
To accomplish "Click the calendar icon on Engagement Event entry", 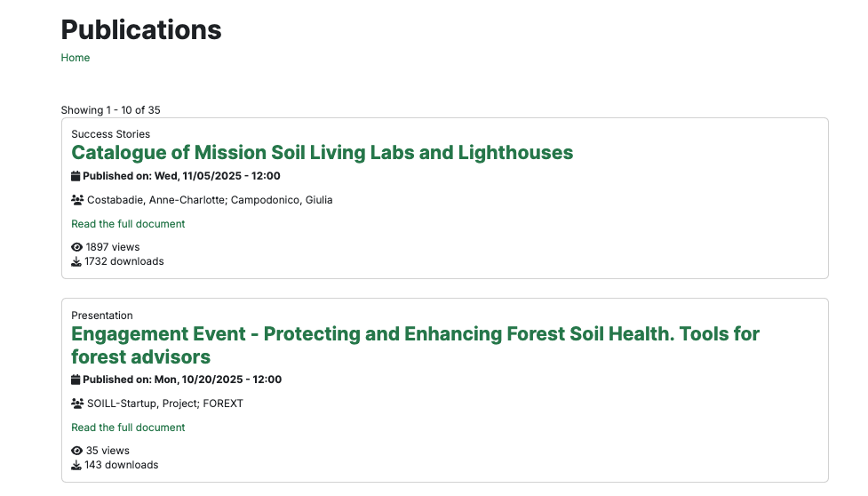I will click(x=76, y=380).
